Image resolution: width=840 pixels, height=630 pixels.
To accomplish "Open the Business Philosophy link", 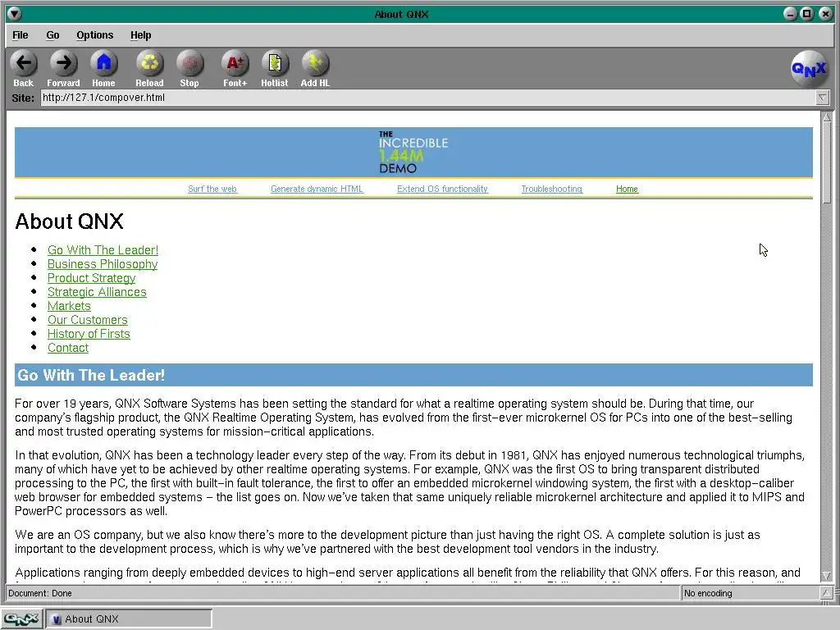I will click(x=103, y=264).
